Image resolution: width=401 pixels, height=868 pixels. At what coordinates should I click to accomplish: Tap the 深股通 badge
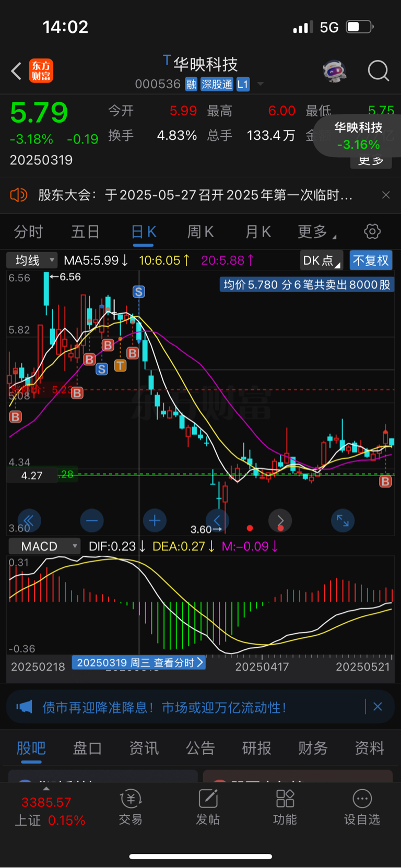217,84
